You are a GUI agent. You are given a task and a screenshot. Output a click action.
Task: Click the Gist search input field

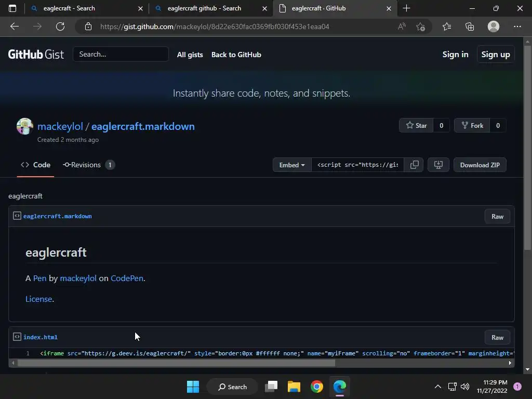tap(121, 54)
